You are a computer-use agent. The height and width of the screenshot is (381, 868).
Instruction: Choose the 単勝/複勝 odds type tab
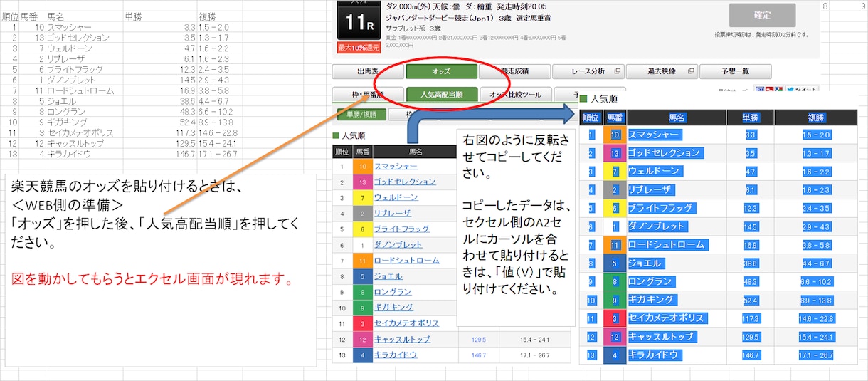point(361,114)
